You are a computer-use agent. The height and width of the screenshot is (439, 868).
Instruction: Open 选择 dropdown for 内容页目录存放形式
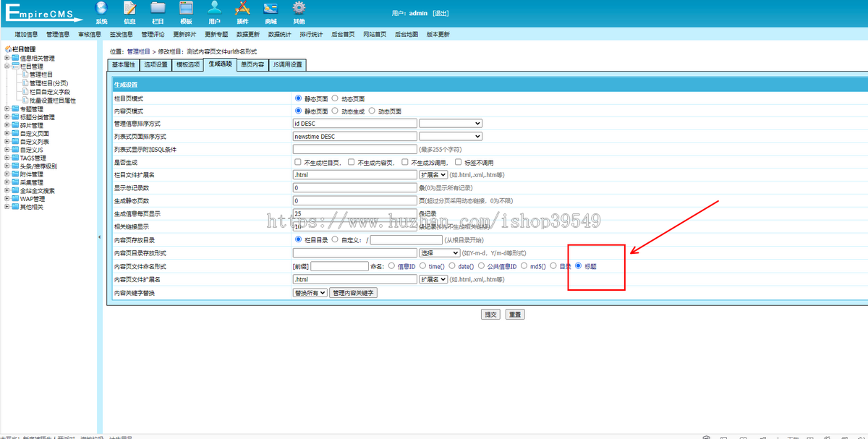click(439, 253)
